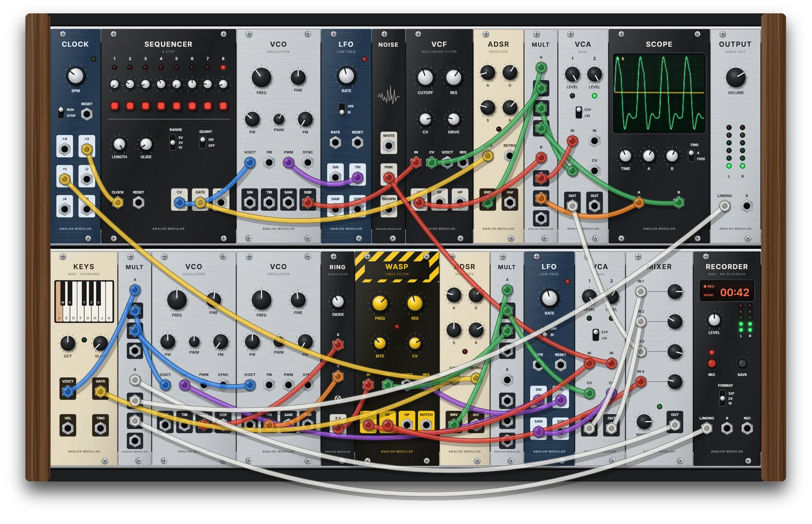
Task: Click the SCOPE waveform display
Action: [659, 93]
